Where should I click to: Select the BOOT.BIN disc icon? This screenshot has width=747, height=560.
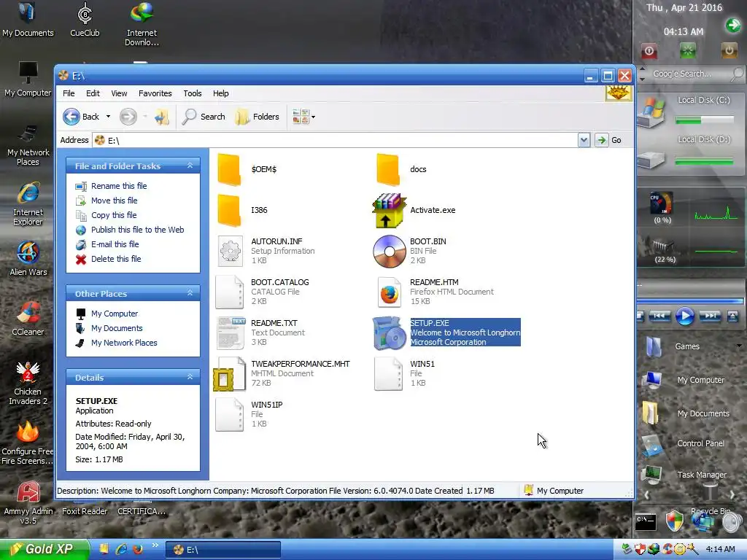click(390, 252)
